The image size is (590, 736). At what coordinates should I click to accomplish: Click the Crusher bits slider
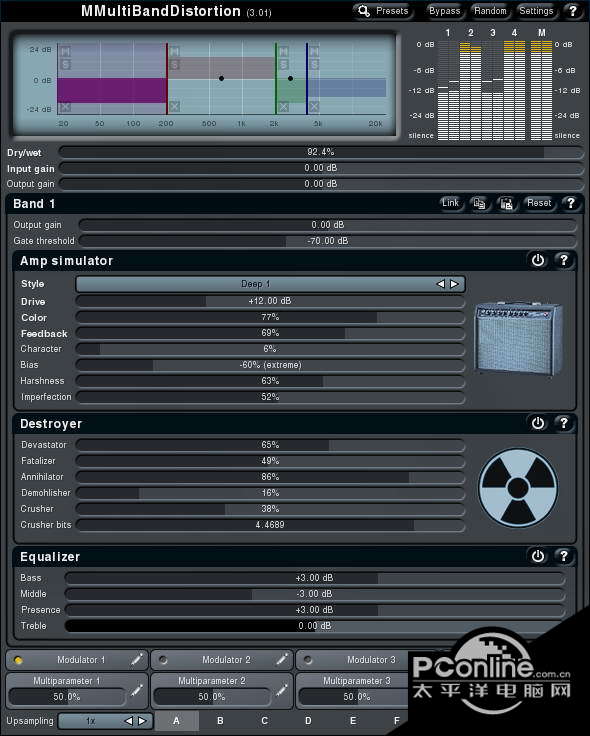point(270,525)
